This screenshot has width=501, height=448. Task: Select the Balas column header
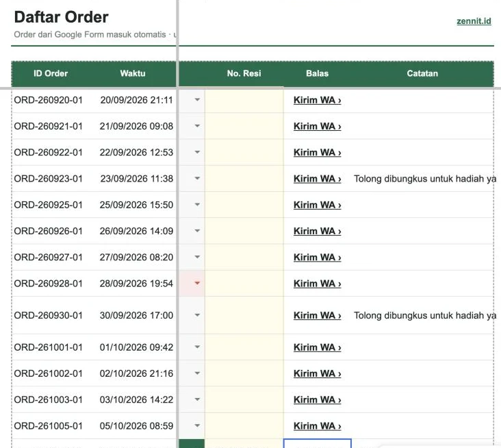[x=318, y=73]
